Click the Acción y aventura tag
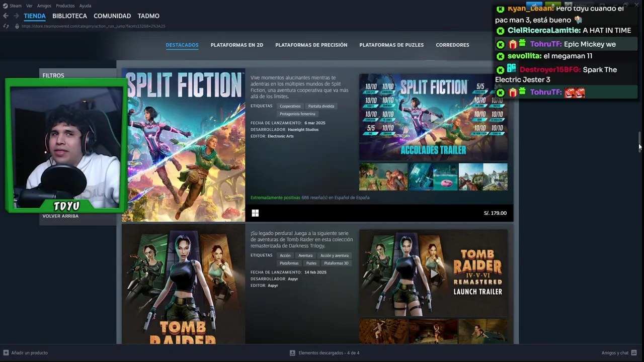This screenshot has height=362, width=644. click(x=335, y=255)
